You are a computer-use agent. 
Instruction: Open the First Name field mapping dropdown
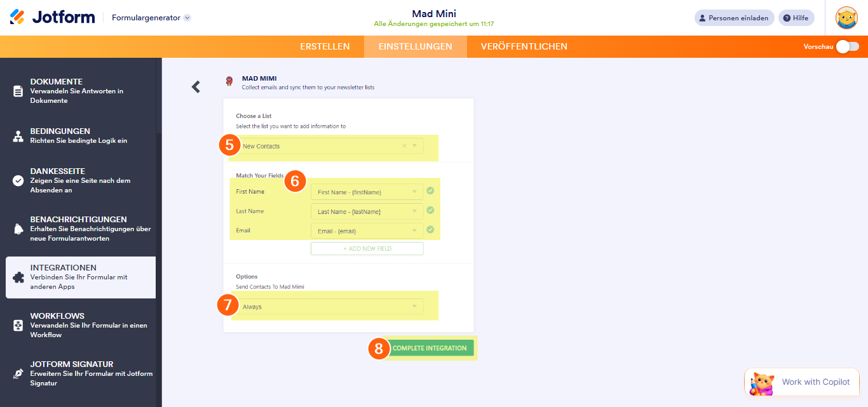point(367,191)
